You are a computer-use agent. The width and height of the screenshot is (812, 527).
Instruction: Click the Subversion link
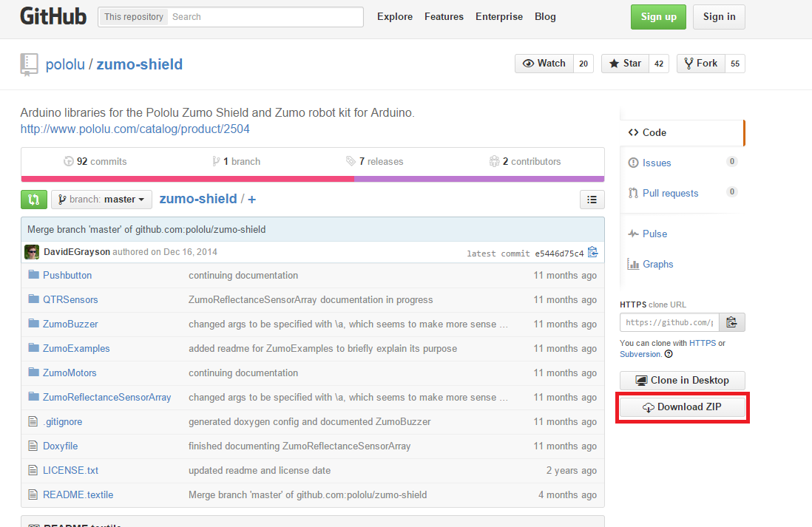click(x=640, y=354)
